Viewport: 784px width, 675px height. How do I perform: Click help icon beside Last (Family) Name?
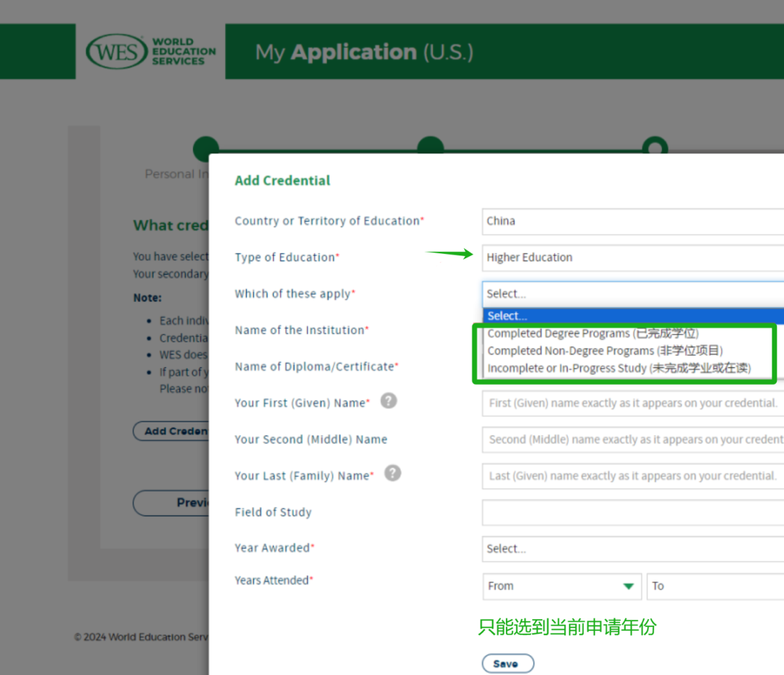(393, 473)
